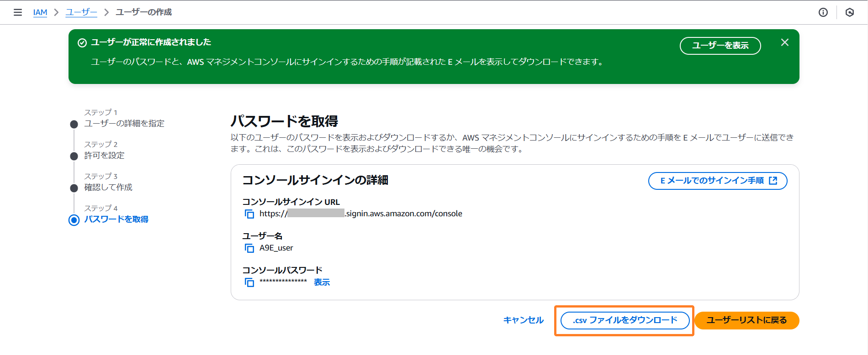Return to user list with ユーザーリストに戻る
868x355 pixels.
(746, 320)
